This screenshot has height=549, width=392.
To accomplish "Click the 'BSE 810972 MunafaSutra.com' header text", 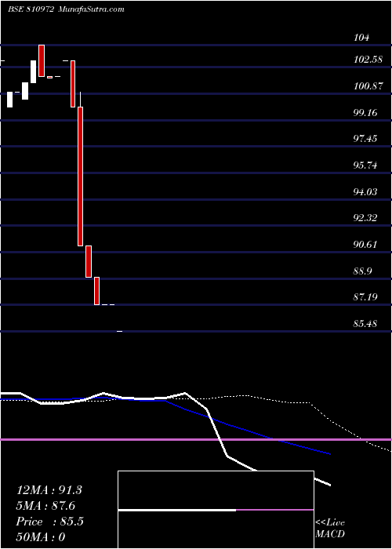I will point(66,9).
